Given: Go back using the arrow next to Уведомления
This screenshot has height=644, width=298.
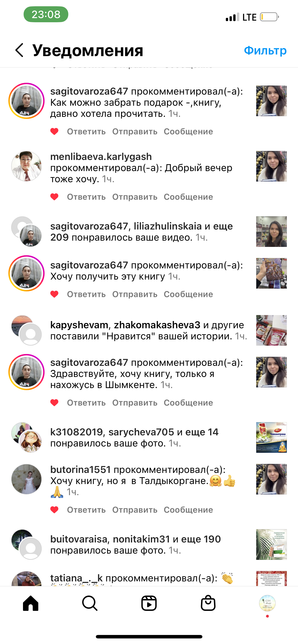Looking at the screenshot, I should [19, 50].
